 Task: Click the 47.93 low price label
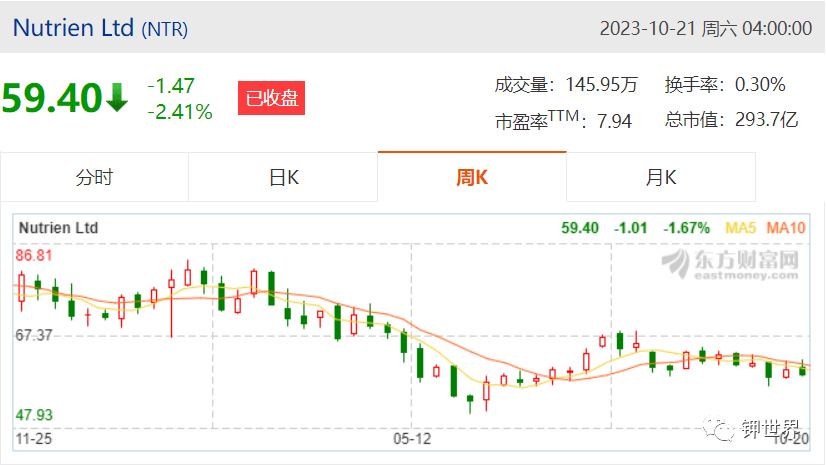[x=34, y=415]
